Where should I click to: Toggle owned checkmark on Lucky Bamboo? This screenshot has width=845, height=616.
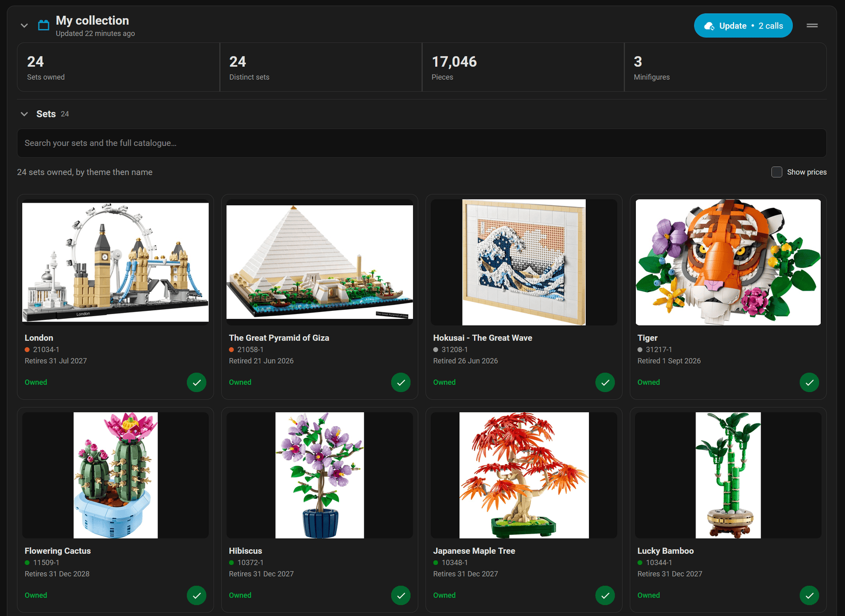point(810,595)
